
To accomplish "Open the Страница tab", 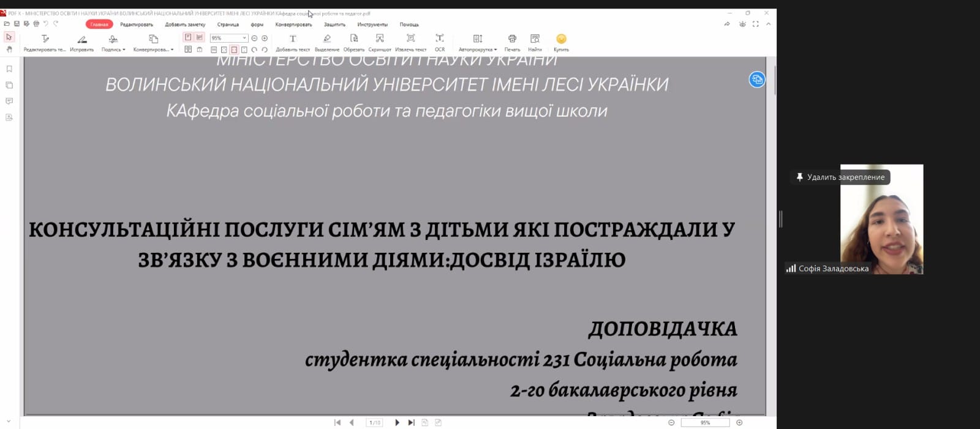I will tap(228, 24).
